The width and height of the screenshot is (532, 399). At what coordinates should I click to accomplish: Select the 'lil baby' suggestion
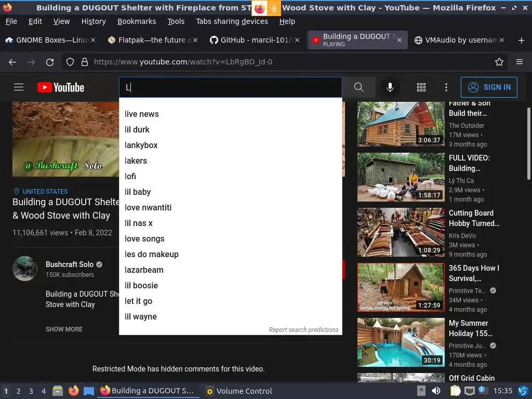click(230, 192)
